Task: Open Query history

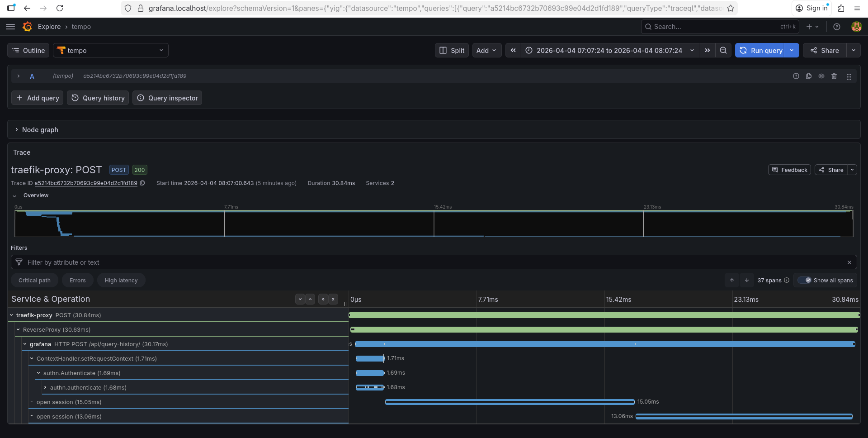Action: (98, 98)
